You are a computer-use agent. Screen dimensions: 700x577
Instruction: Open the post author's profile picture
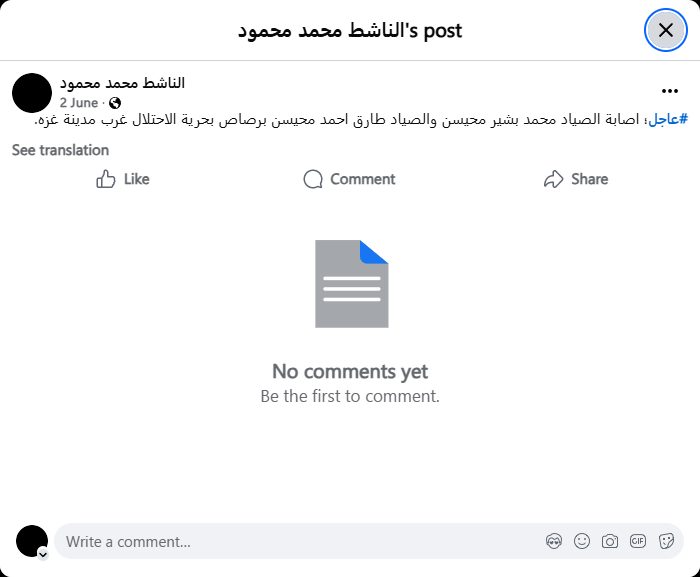click(32, 92)
